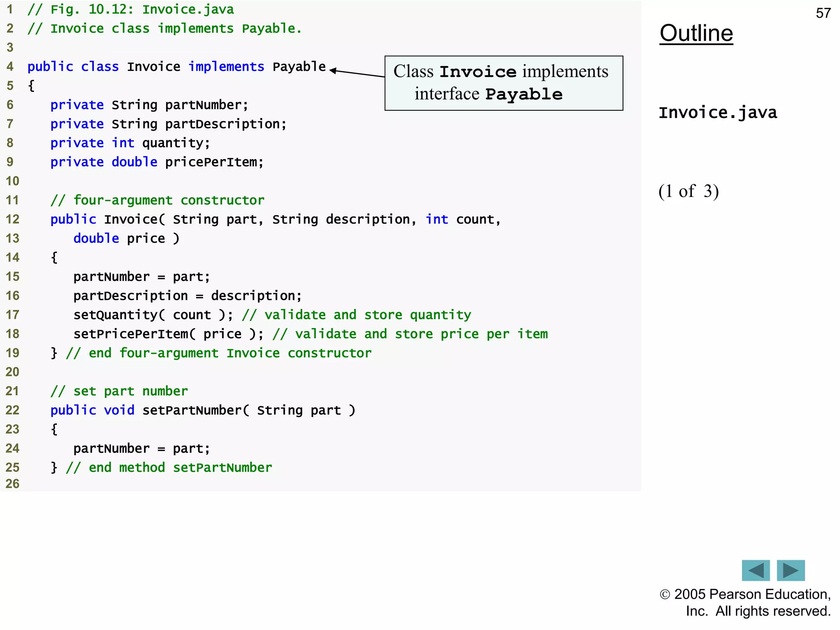Select the comment line 'Invoice class implements Payable.'

164,28
